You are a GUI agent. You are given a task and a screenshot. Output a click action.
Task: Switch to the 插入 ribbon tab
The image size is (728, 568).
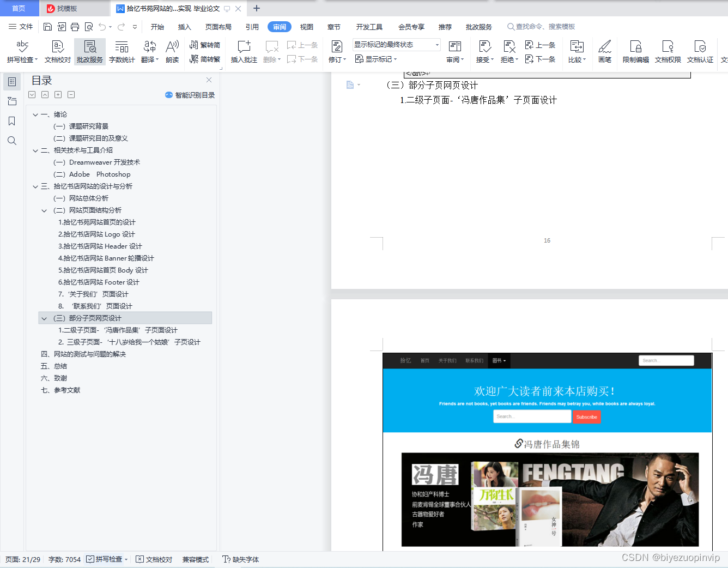[185, 27]
